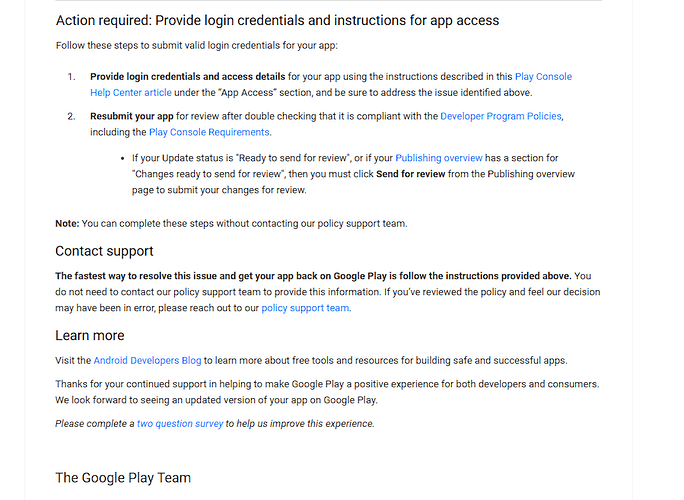Image resolution: width=684 pixels, height=500 pixels.
Task: Click the step number 2 list marker
Action: 71,117
